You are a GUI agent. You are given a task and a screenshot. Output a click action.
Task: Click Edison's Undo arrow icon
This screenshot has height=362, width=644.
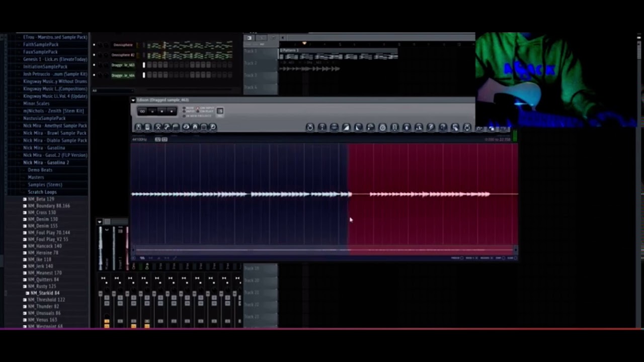click(x=310, y=128)
